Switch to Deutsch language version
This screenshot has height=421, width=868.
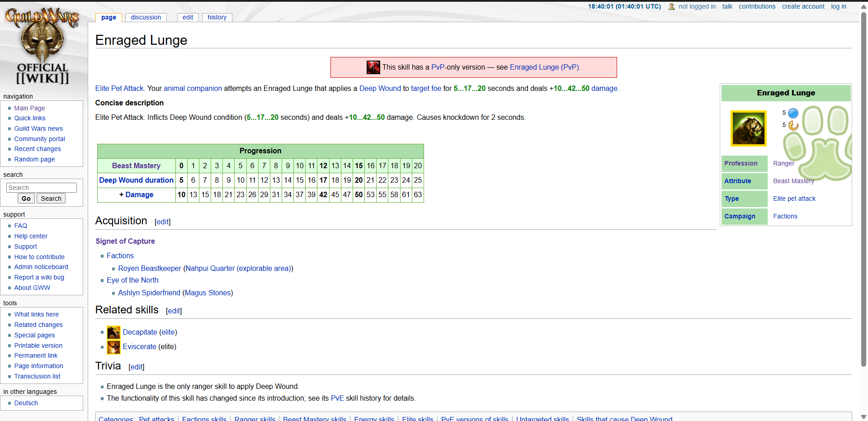coord(26,403)
